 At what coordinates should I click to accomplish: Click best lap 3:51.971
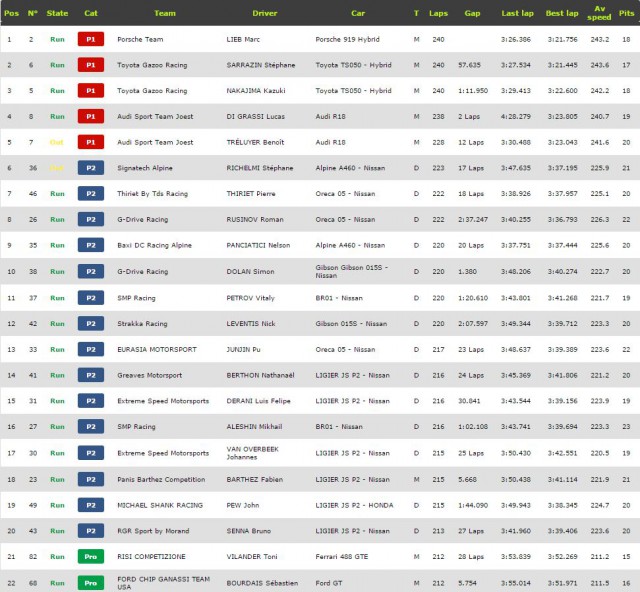[x=562, y=583]
